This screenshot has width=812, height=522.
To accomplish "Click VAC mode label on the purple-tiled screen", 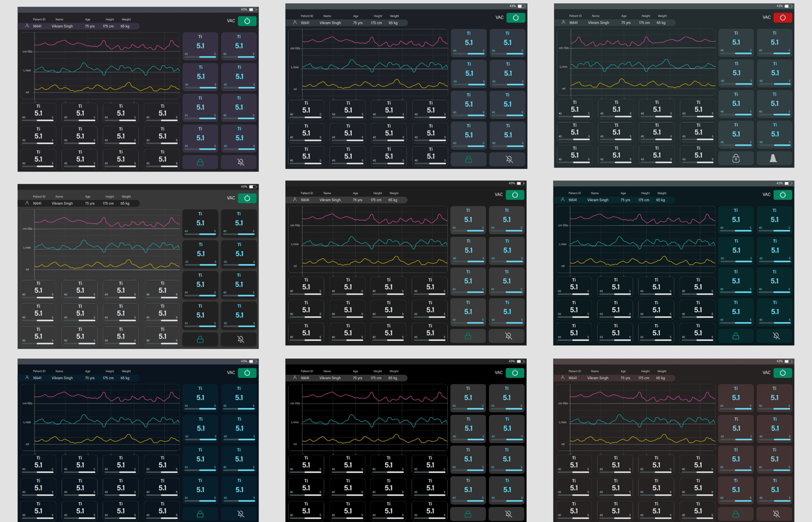I will pyautogui.click(x=231, y=21).
